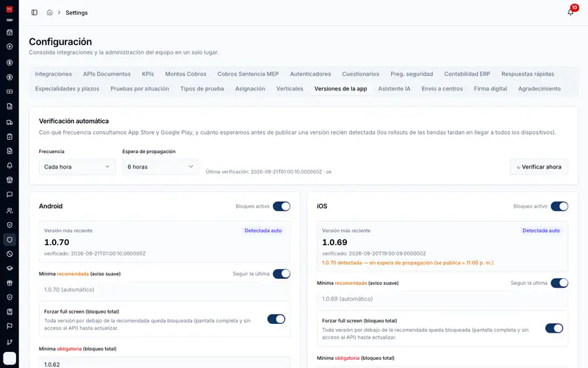Open the Frecuencia dropdown showing Cada hora

tap(77, 167)
